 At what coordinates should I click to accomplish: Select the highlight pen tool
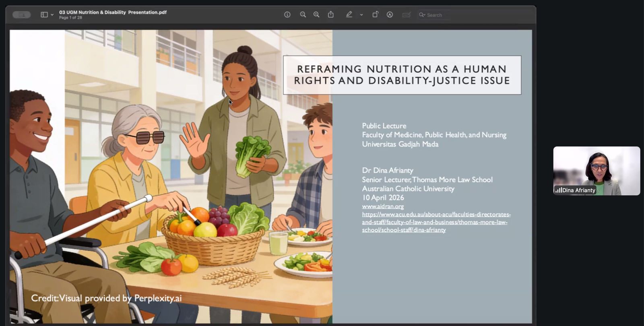coord(349,15)
